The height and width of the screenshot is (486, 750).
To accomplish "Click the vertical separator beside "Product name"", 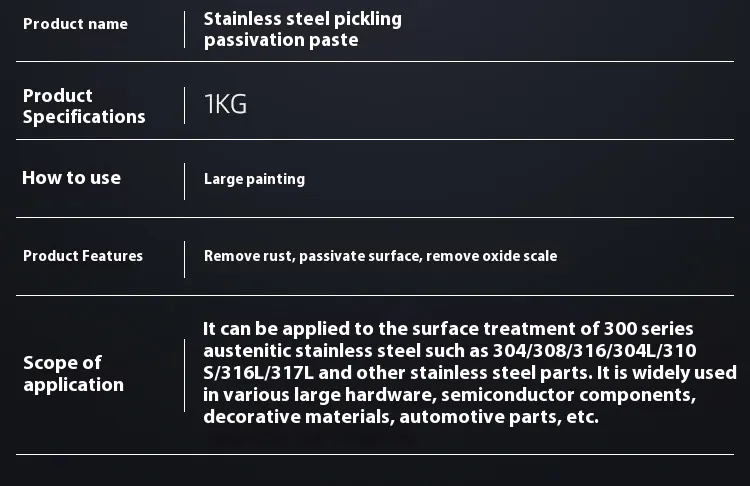I will 185,29.
